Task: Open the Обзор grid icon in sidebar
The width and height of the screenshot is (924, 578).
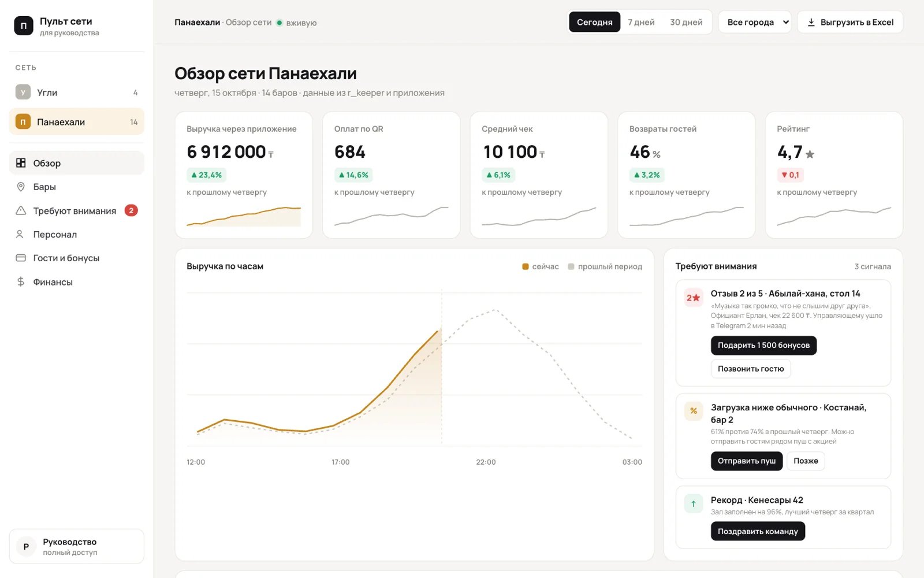Action: click(x=21, y=163)
